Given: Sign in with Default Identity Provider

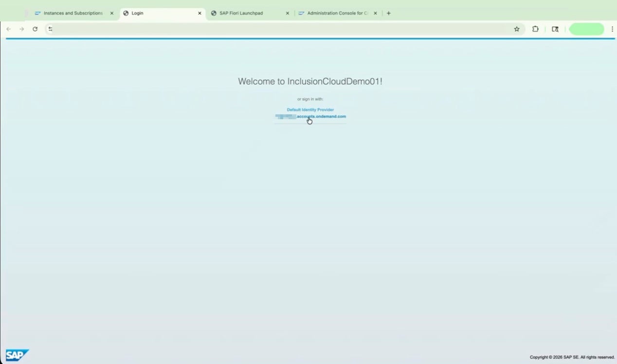Looking at the screenshot, I should [310, 110].
